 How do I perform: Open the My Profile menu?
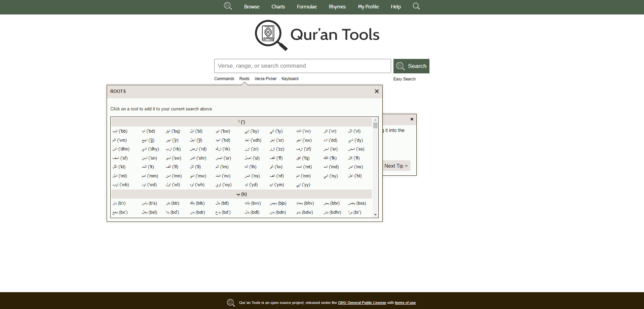point(368,7)
